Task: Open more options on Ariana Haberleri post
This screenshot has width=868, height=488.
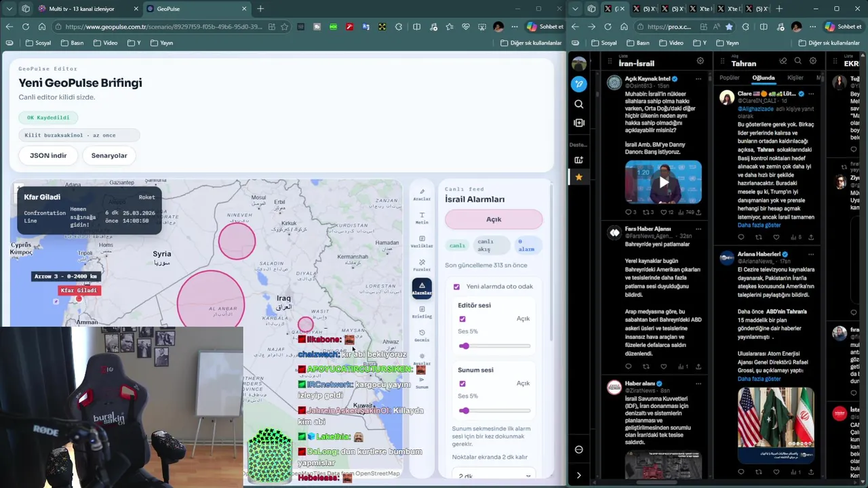Action: [x=810, y=254]
